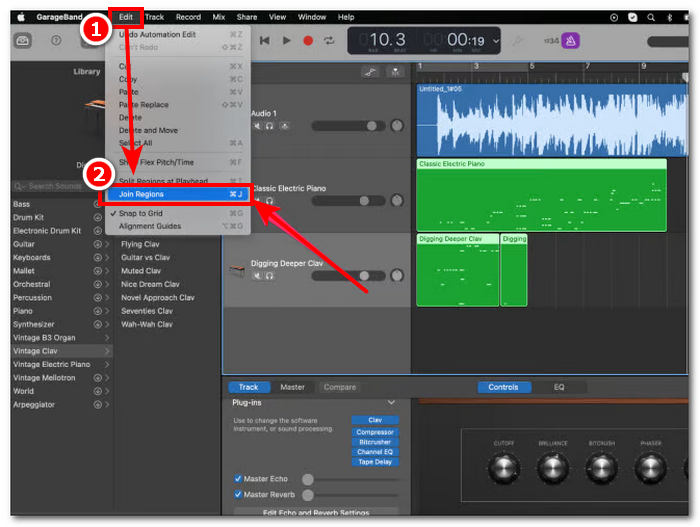Expand the Guitar category chevron

coord(107,244)
